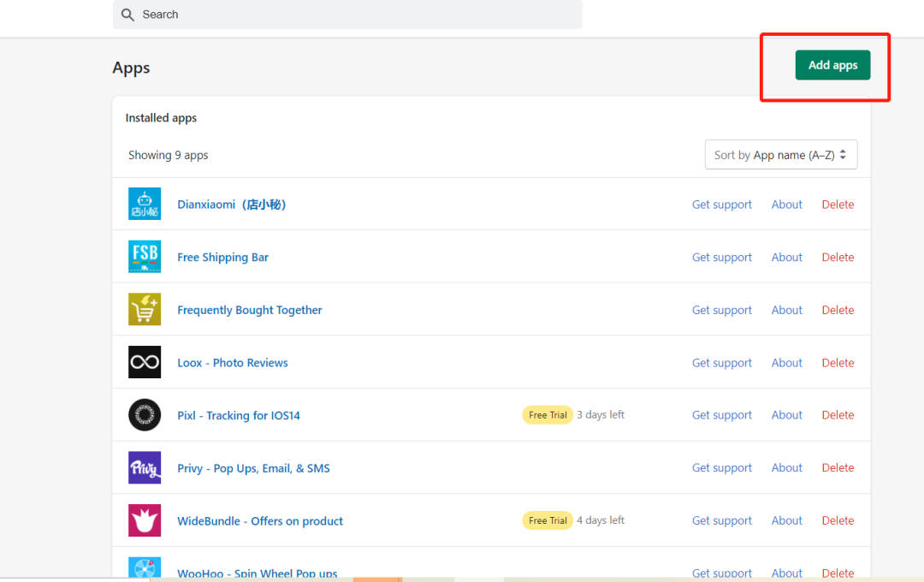
Task: Open the Loox infinity logo icon
Action: [145, 362]
